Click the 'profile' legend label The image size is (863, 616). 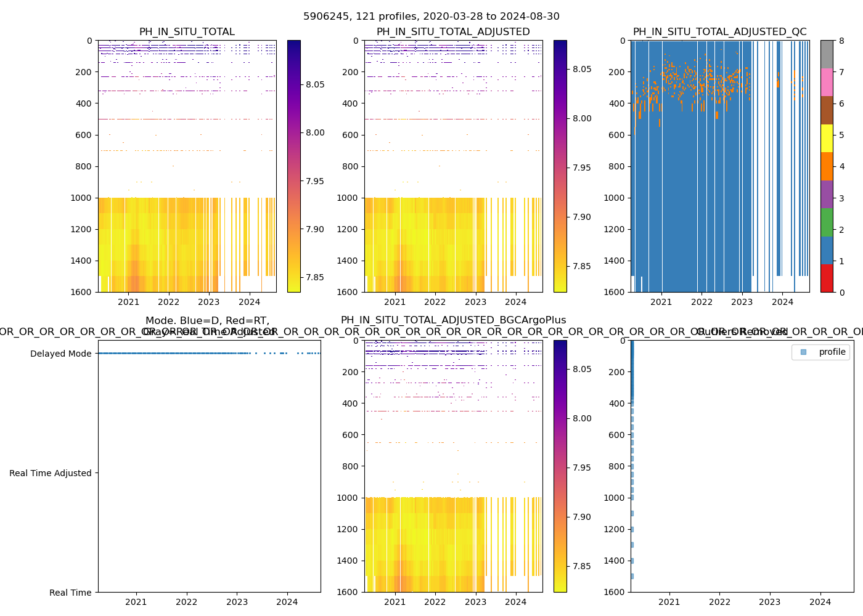pyautogui.click(x=832, y=352)
